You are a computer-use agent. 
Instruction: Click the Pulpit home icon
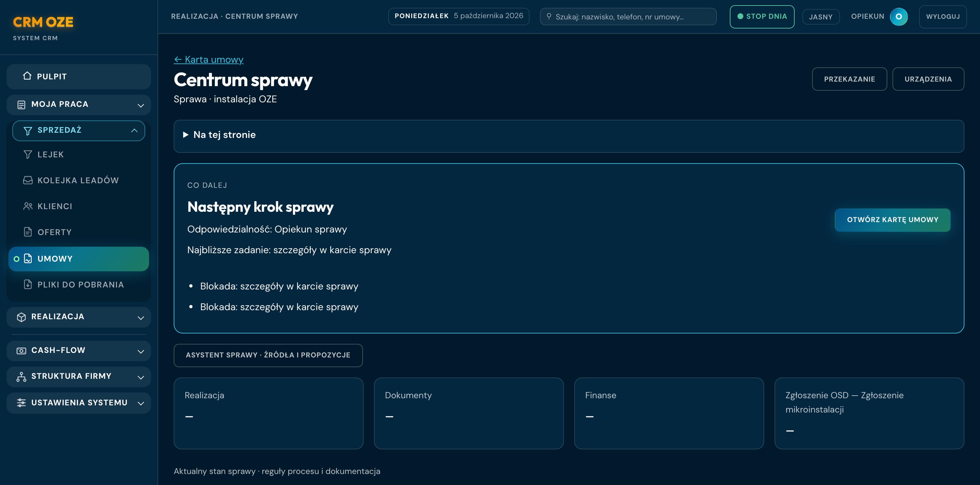point(27,76)
